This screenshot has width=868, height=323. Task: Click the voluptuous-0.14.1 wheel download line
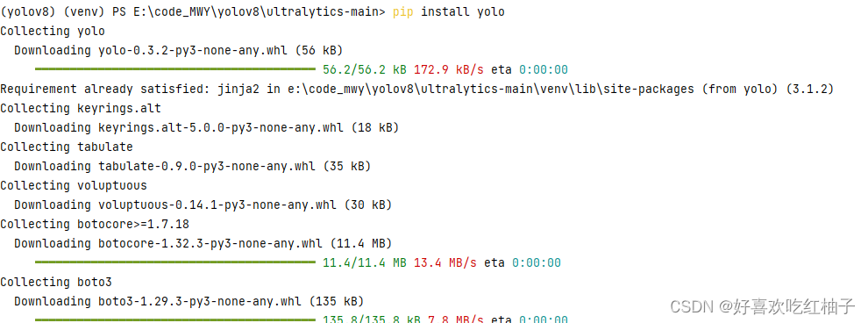point(203,205)
